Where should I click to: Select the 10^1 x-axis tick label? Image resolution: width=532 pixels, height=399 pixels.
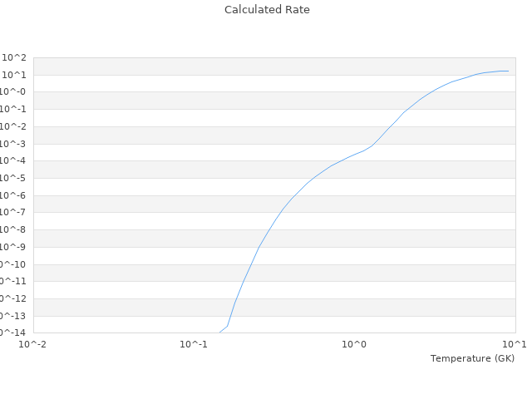click(515, 344)
